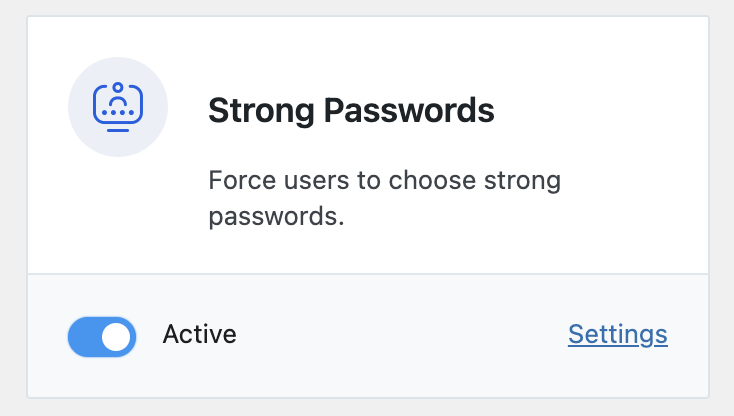
Task: Open the Settings link
Action: (x=618, y=335)
